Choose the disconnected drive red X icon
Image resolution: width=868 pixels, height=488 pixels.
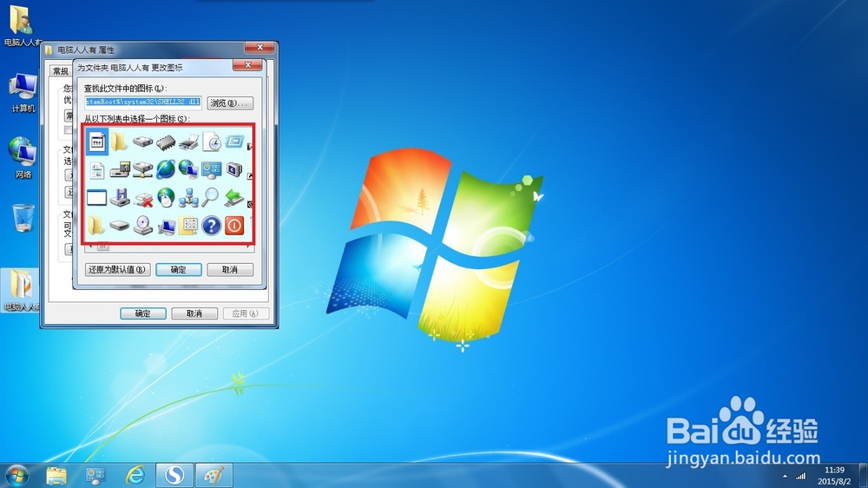[x=143, y=200]
